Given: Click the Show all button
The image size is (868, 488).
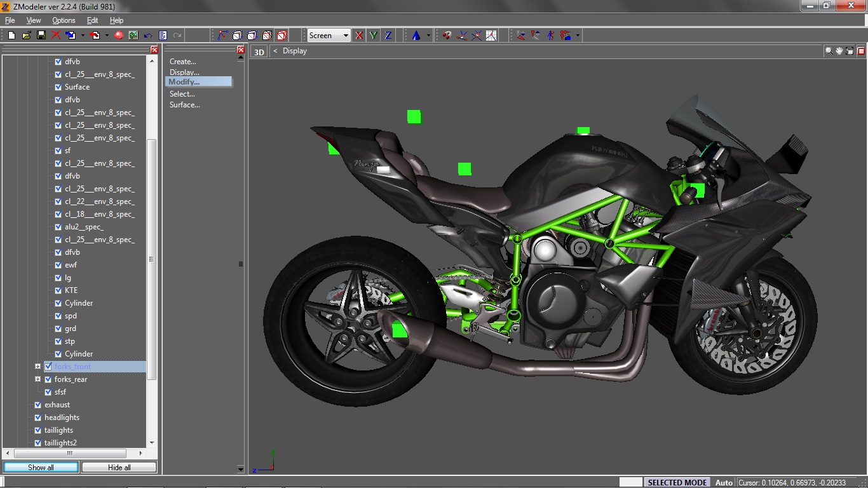Looking at the screenshot, I should click(x=41, y=467).
